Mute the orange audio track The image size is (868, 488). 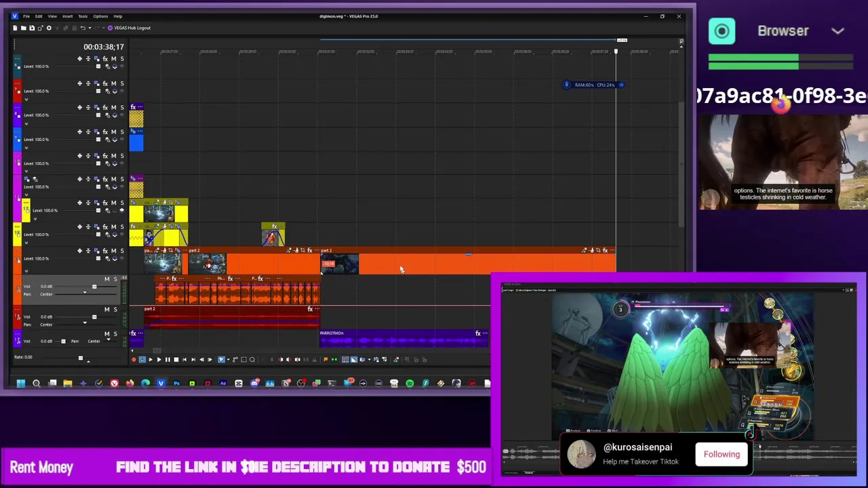(106, 279)
